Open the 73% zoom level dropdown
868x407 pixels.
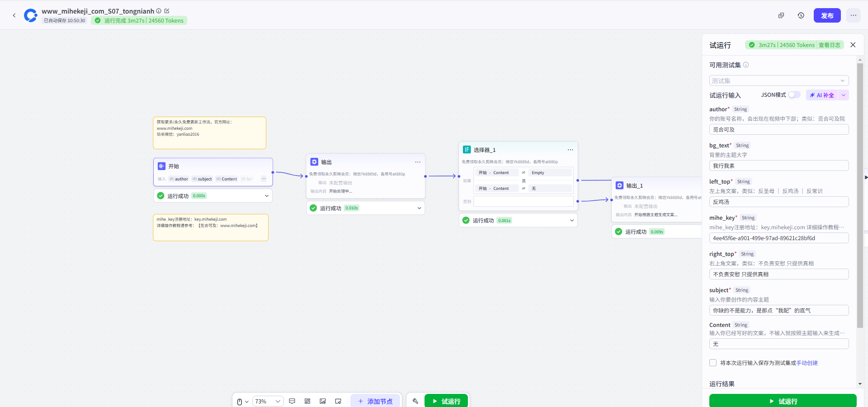pyautogui.click(x=268, y=401)
